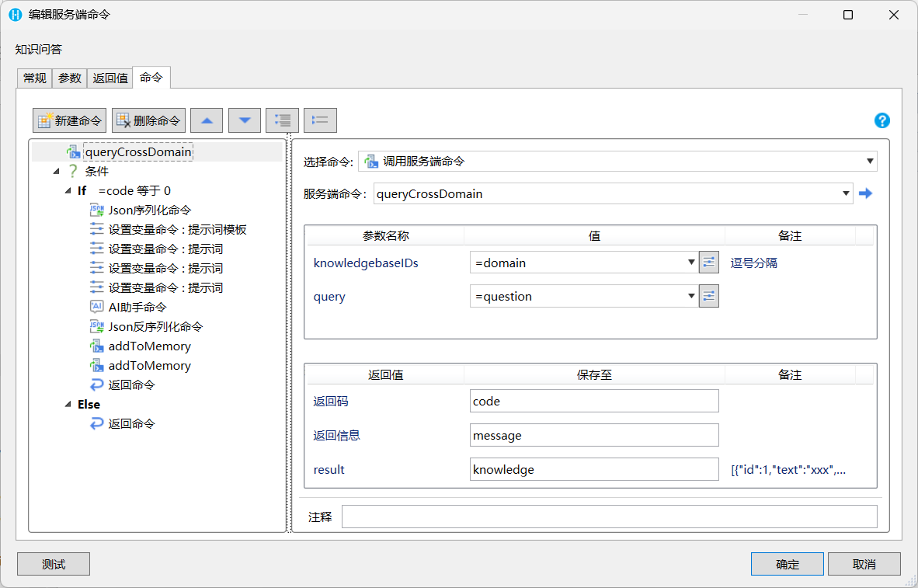Select the queryCrossDomain command in tree
Screen dimensions: 918x588
138,152
